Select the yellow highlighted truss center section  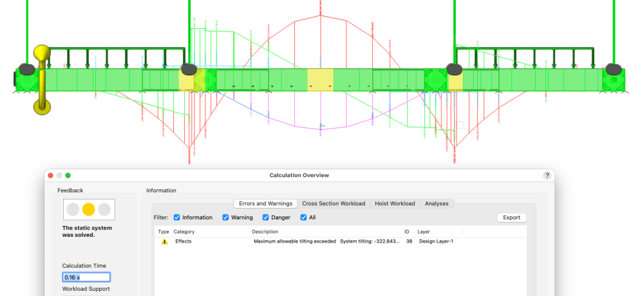tap(320, 80)
